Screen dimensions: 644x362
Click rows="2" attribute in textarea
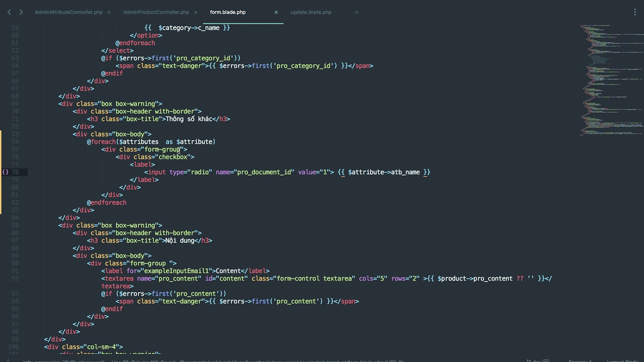click(406, 279)
